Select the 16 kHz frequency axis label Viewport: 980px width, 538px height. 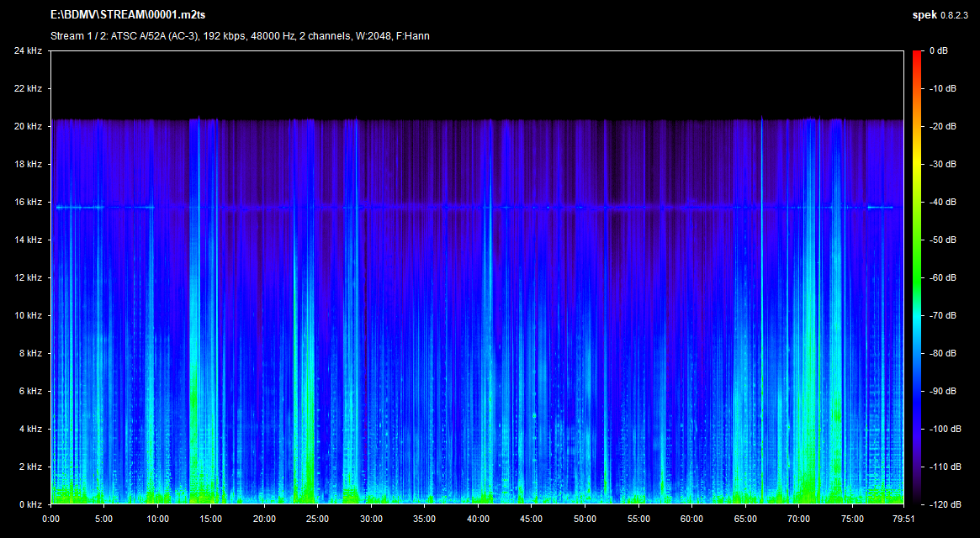28,203
